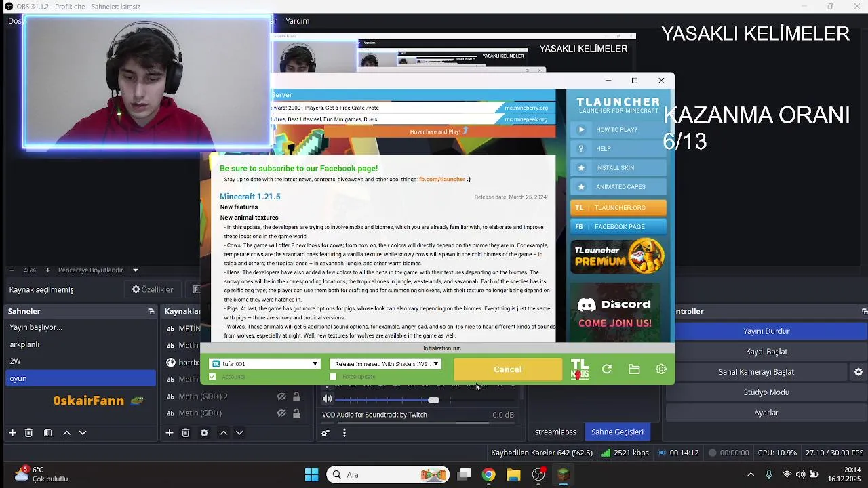Add a new scene with the plus icon

[x=12, y=432]
